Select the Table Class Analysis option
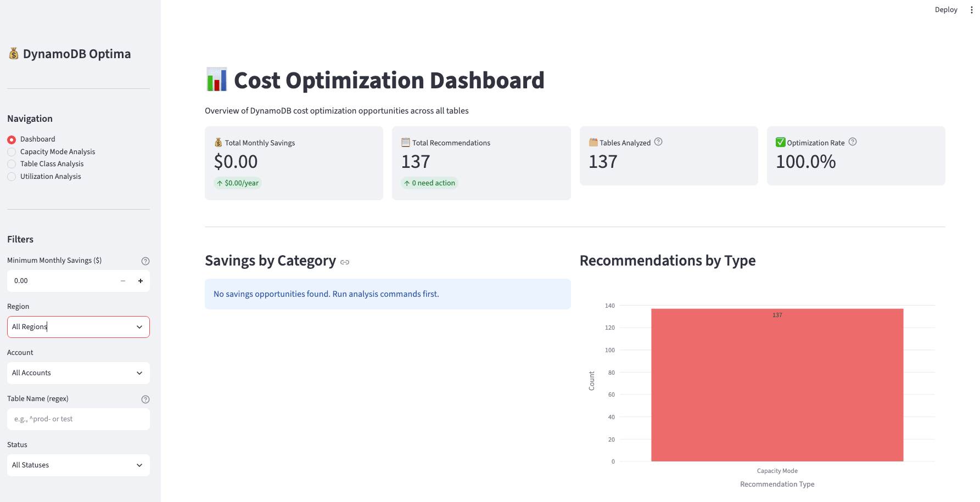The height and width of the screenshot is (502, 980). pos(46,164)
